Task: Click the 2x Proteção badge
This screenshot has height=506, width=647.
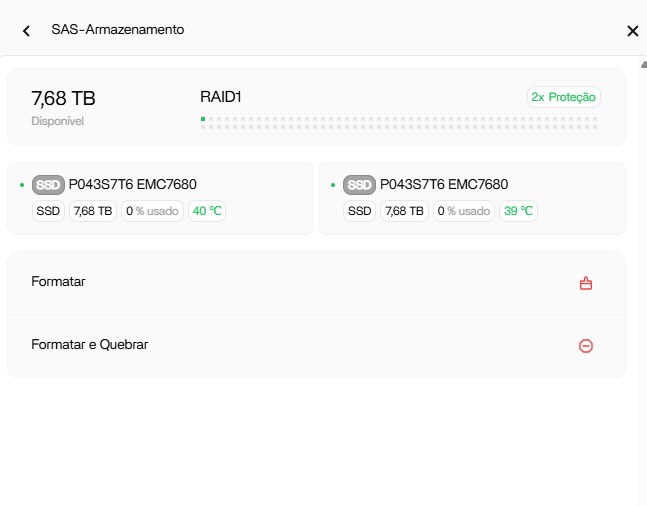Action: [x=564, y=97]
